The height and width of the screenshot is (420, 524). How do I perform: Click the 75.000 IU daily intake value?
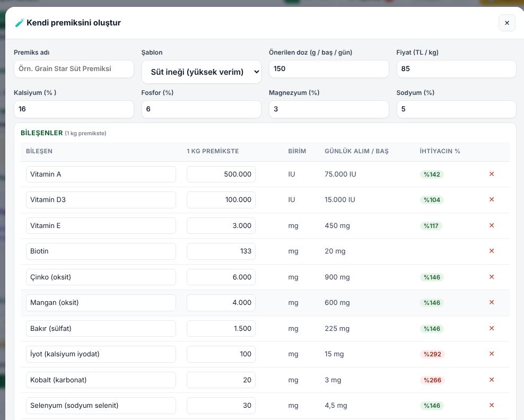[x=340, y=174]
